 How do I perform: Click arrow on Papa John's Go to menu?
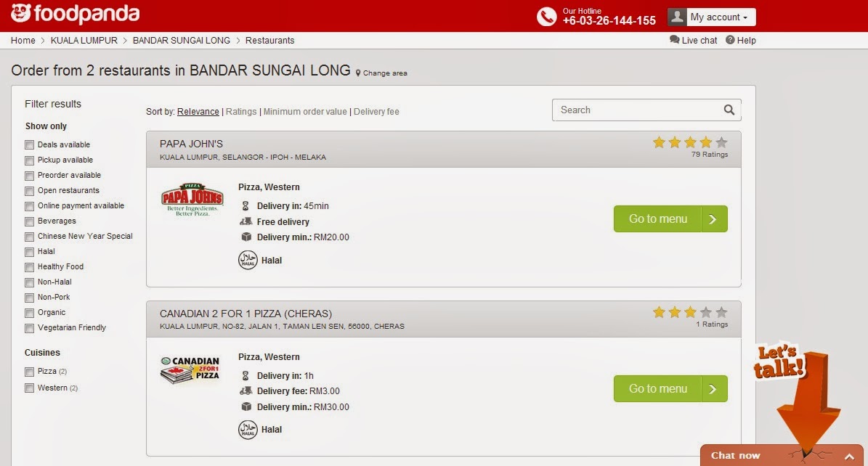click(714, 219)
